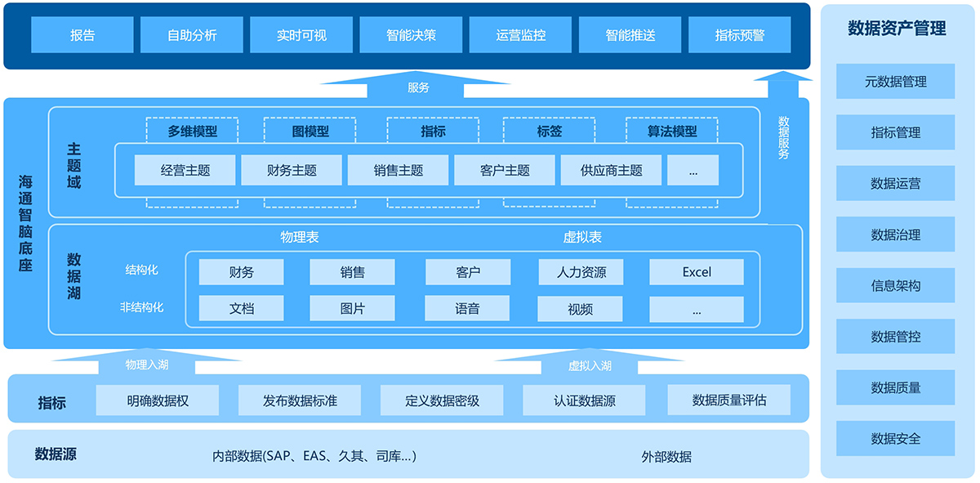Image resolution: width=980 pixels, height=483 pixels.
Task: Click the 语音 data box
Action: pyautogui.click(x=468, y=309)
